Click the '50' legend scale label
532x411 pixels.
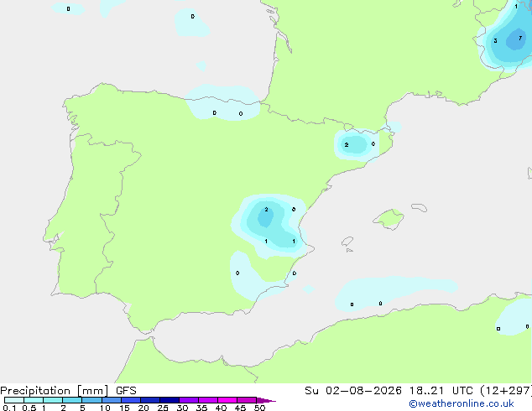tap(259, 408)
